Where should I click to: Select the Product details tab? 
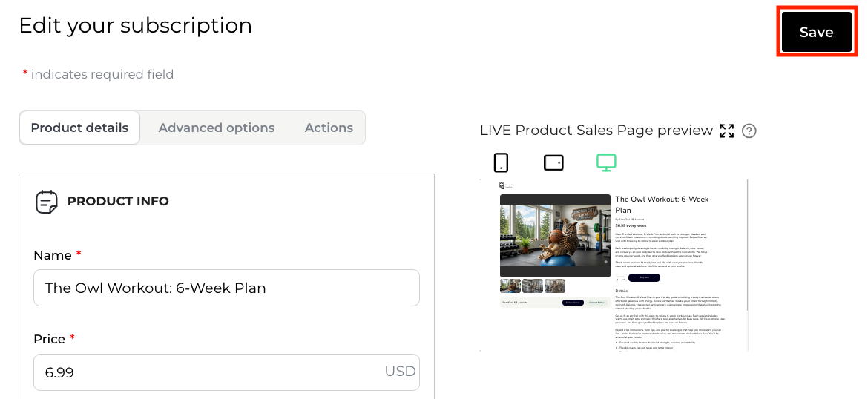click(79, 128)
